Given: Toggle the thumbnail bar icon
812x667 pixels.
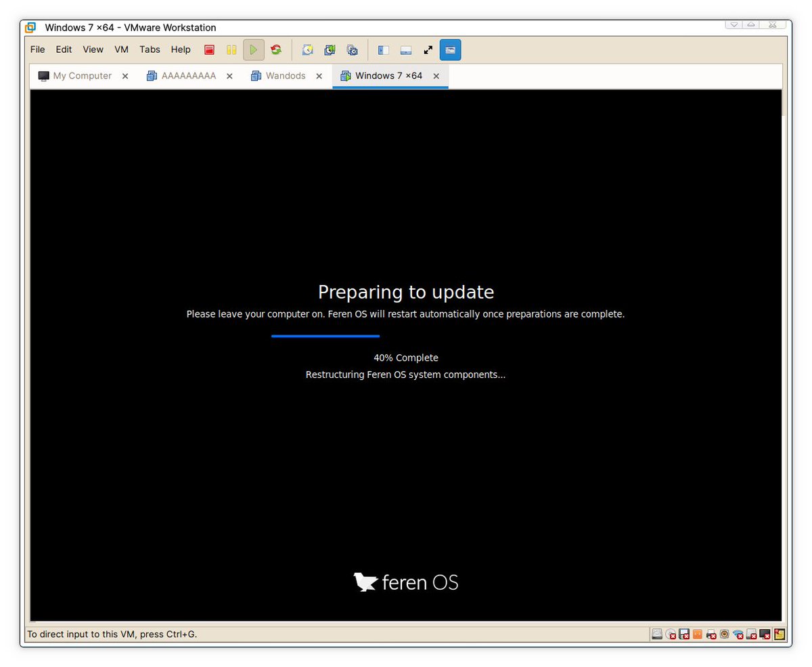Looking at the screenshot, I should pyautogui.click(x=406, y=50).
